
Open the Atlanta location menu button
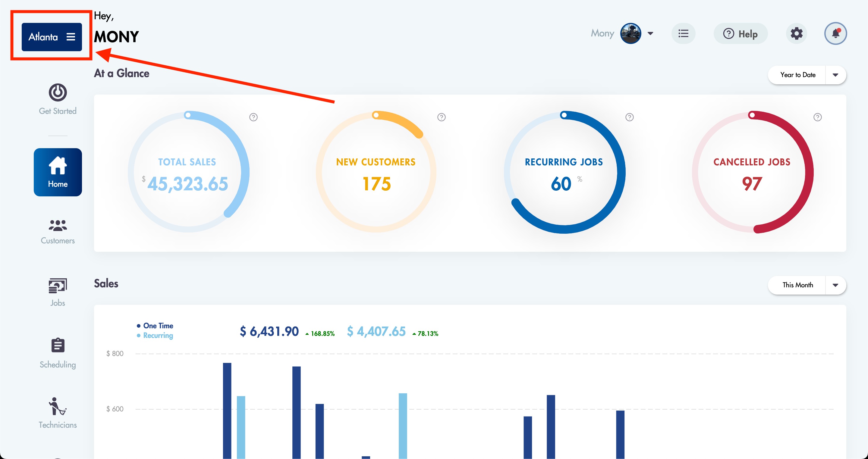click(52, 37)
